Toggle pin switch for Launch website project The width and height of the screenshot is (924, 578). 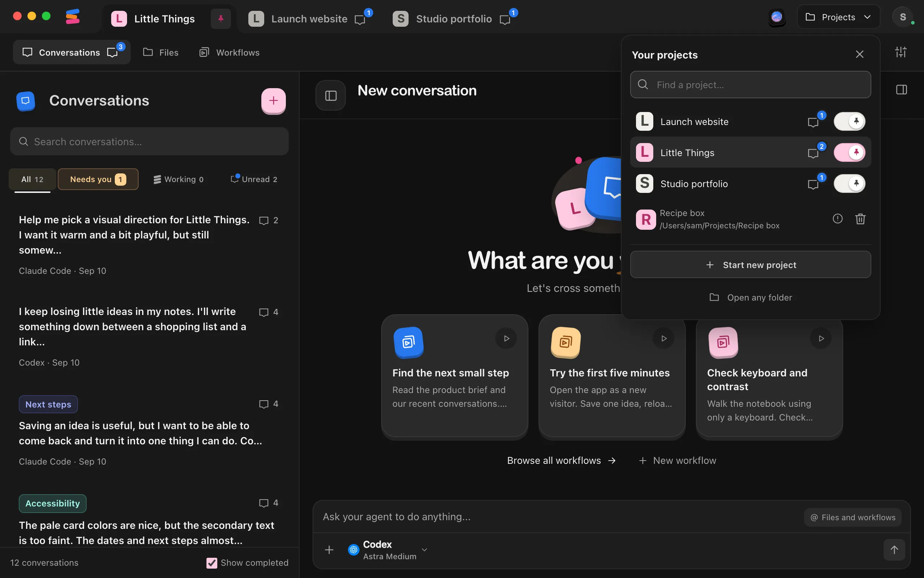(849, 122)
